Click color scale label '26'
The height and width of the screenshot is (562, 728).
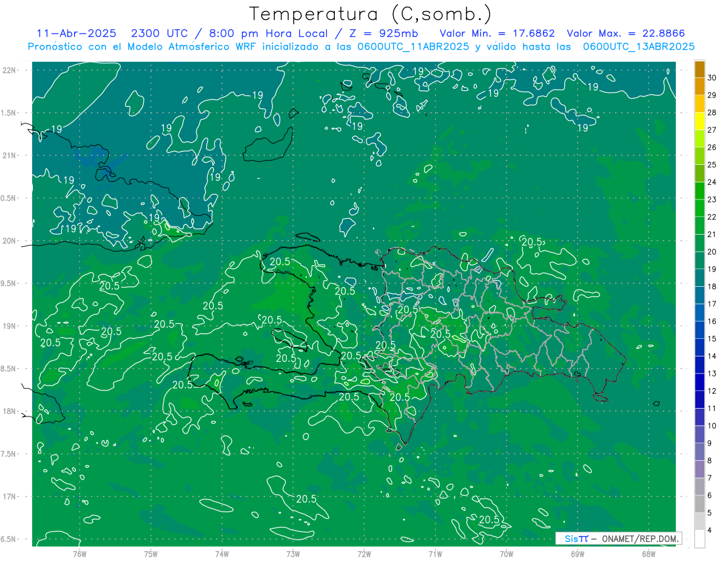(712, 147)
